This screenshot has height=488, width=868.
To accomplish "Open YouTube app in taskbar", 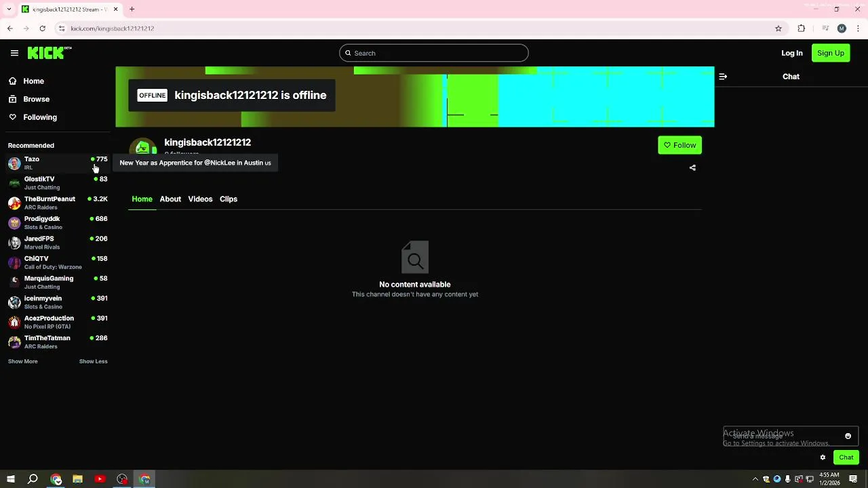I will [x=100, y=479].
